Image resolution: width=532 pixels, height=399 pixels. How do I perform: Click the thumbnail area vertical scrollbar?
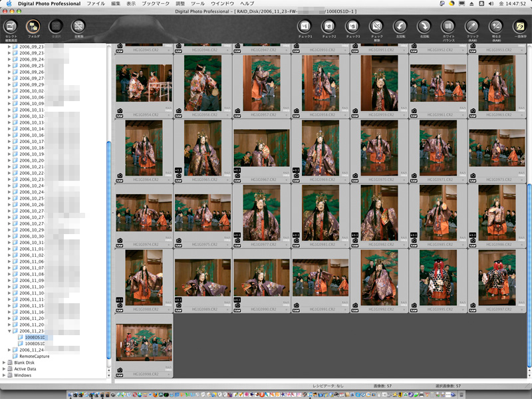click(x=529, y=275)
